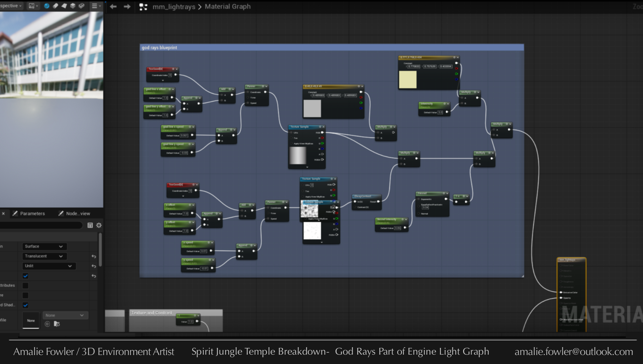The height and width of the screenshot is (364, 643).
Task: Reset the Unlit shading model to default
Action: click(94, 266)
